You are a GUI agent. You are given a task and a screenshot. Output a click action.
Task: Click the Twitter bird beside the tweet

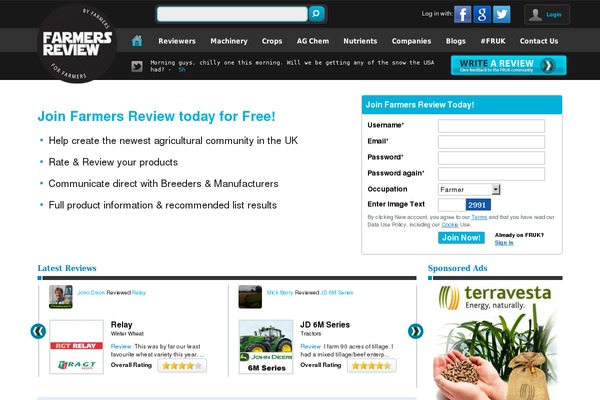[137, 66]
